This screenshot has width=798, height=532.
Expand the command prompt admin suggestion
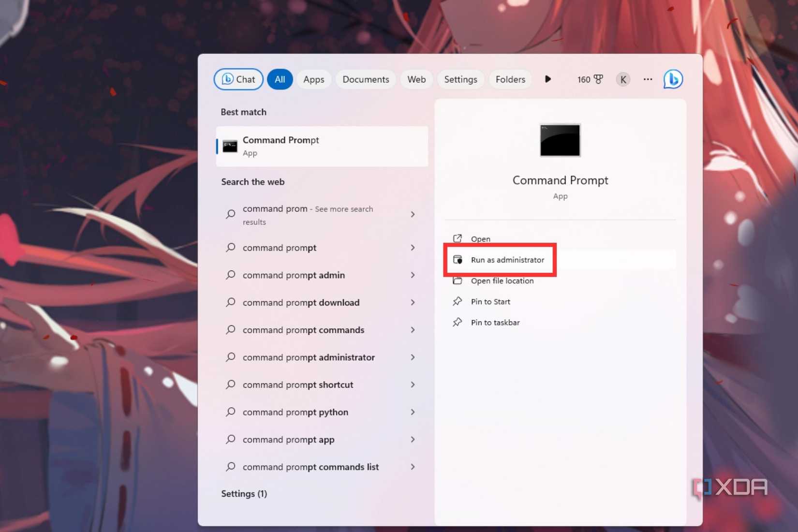tap(413, 275)
